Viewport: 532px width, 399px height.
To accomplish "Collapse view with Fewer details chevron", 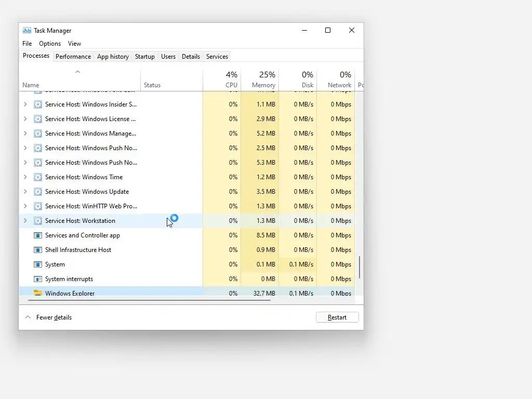I will tap(28, 317).
